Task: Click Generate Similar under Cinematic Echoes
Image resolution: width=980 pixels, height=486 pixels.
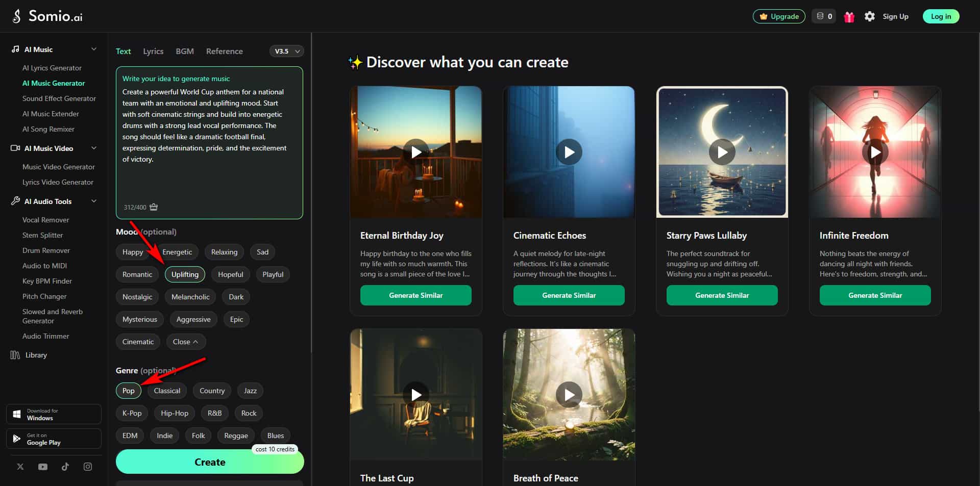Action: coord(569,295)
